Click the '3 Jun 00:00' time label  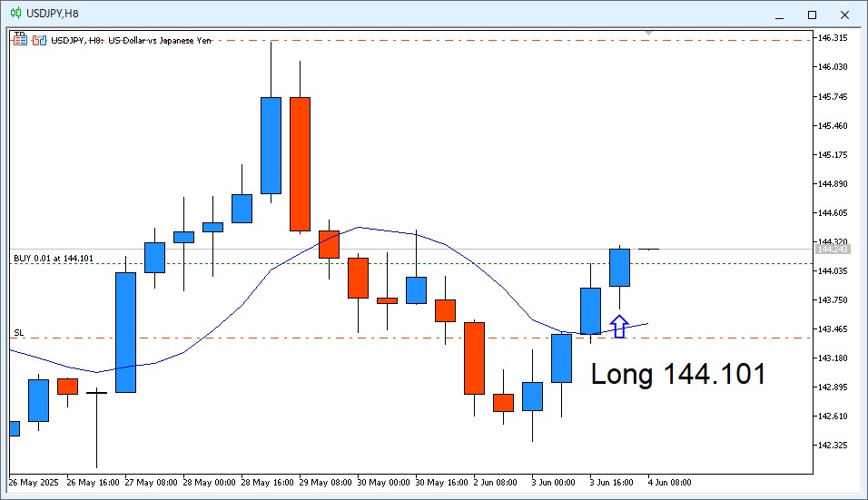point(554,482)
